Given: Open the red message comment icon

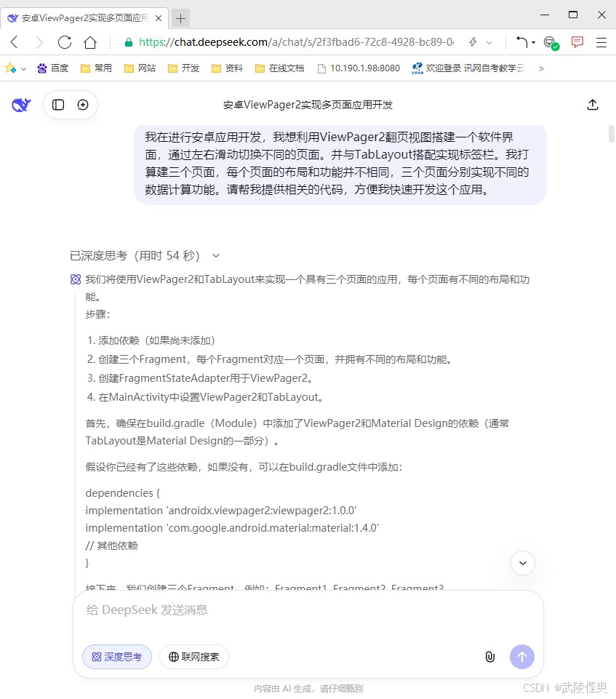Looking at the screenshot, I should point(577,42).
